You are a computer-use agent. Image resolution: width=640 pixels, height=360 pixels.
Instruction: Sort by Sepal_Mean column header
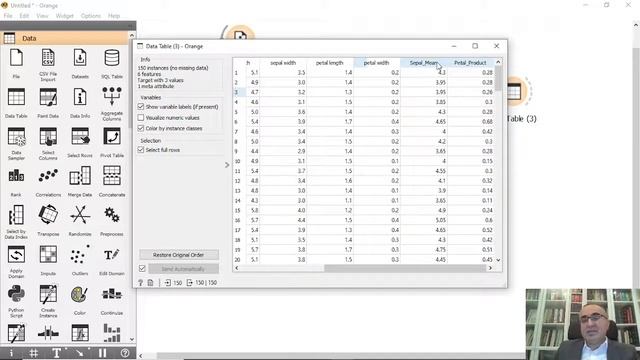click(x=424, y=63)
